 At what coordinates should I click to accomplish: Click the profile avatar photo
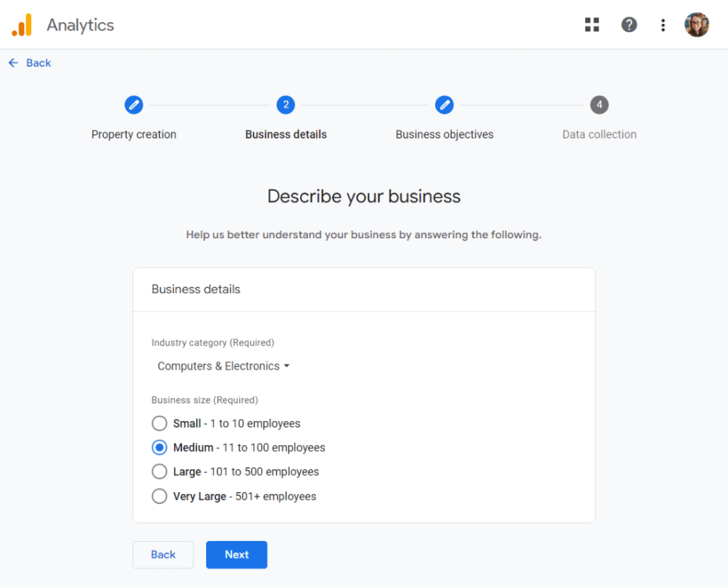(x=697, y=24)
